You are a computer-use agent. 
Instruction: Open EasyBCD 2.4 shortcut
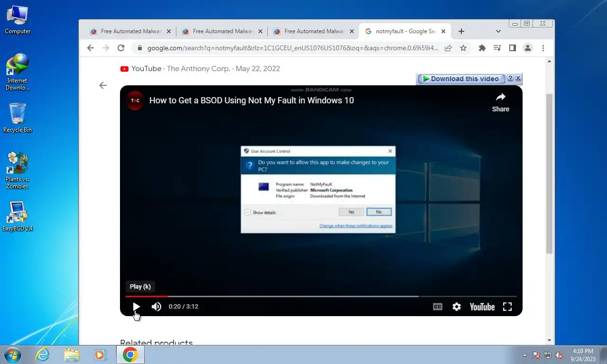tap(18, 217)
